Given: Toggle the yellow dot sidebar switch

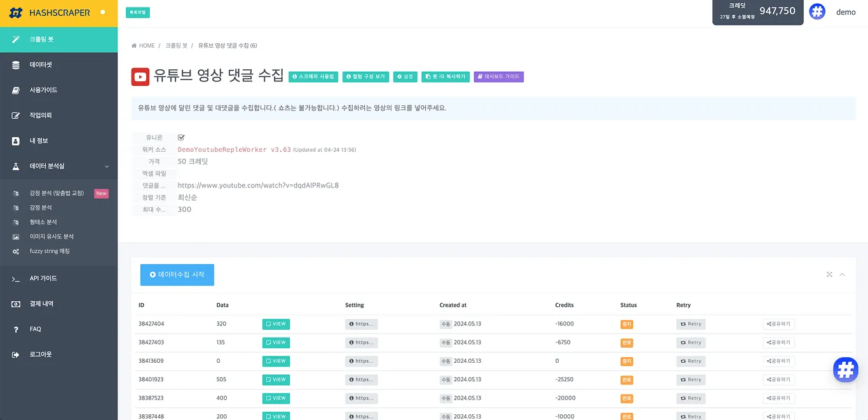Looking at the screenshot, I should (x=103, y=12).
